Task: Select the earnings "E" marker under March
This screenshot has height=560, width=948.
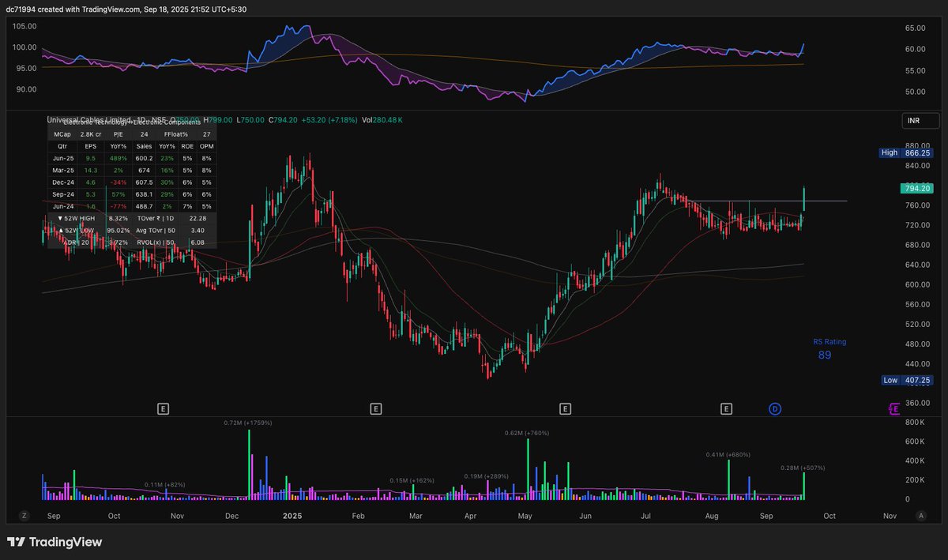Action: pyautogui.click(x=376, y=408)
